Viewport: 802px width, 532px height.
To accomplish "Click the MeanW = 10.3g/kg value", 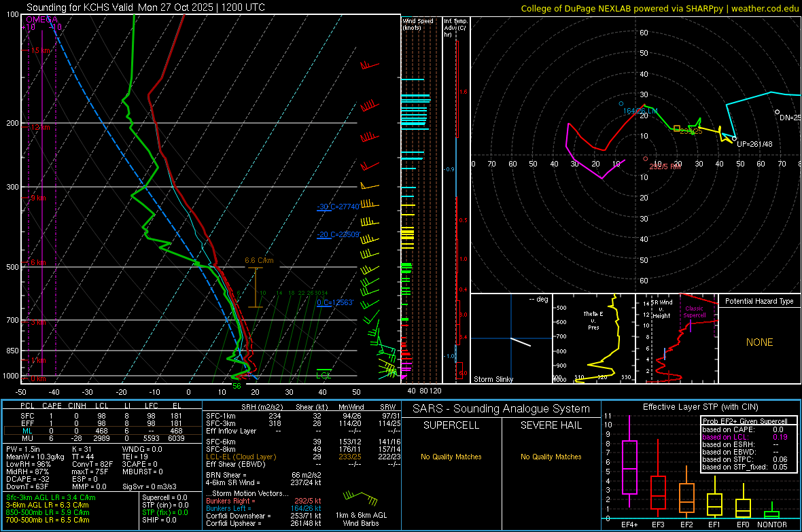I will [35, 457].
